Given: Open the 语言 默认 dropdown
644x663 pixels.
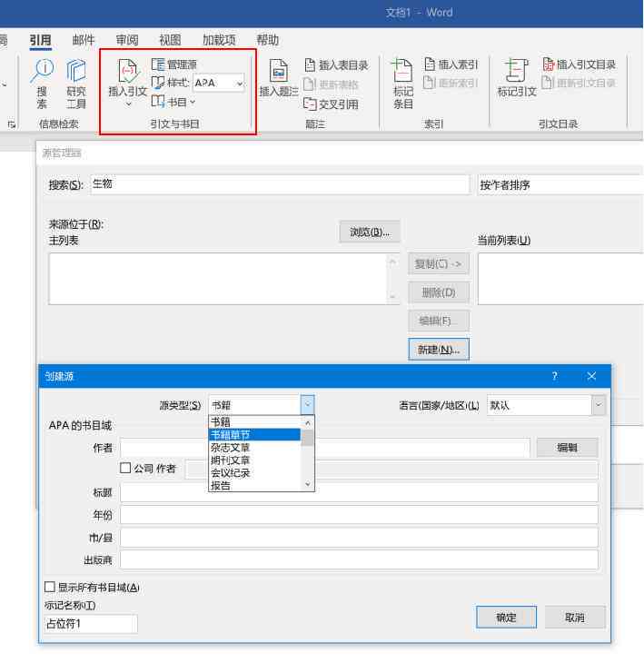Looking at the screenshot, I should coord(599,405).
